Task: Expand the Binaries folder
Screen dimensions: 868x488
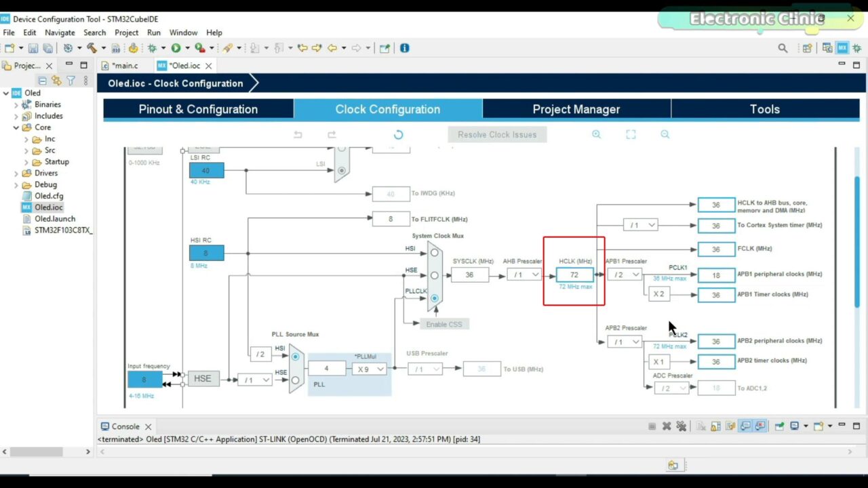Action: (16, 104)
